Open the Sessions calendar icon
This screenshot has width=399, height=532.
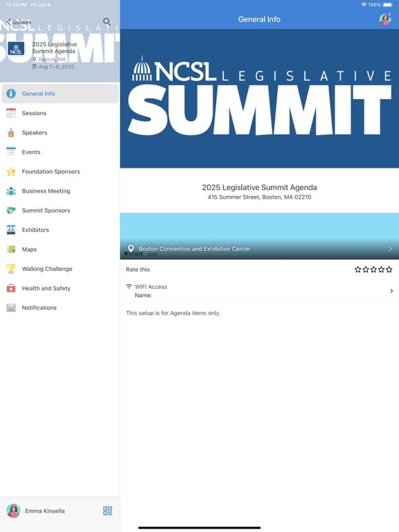tap(11, 113)
